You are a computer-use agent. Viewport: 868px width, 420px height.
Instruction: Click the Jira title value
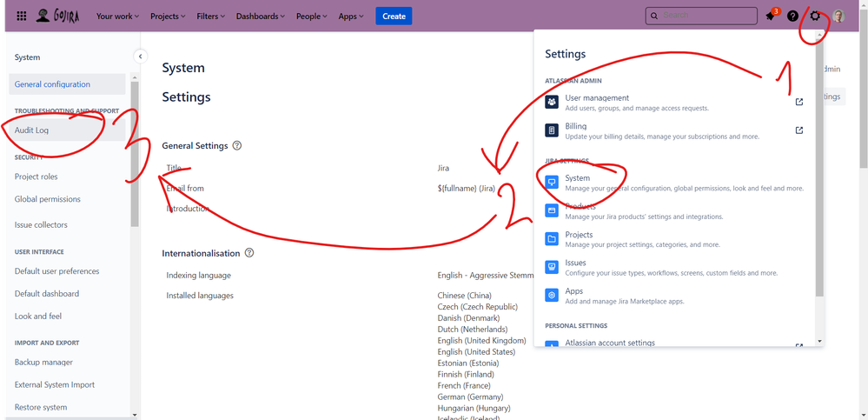click(x=443, y=168)
